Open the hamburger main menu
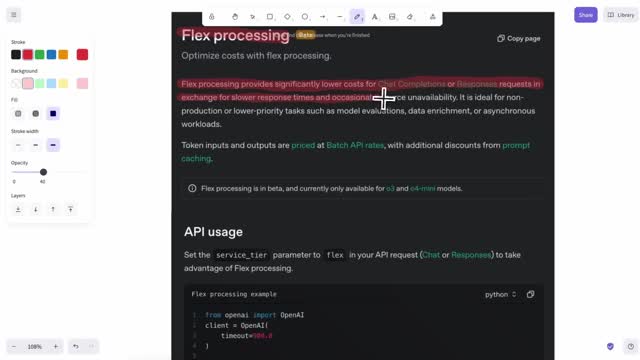 [14, 15]
